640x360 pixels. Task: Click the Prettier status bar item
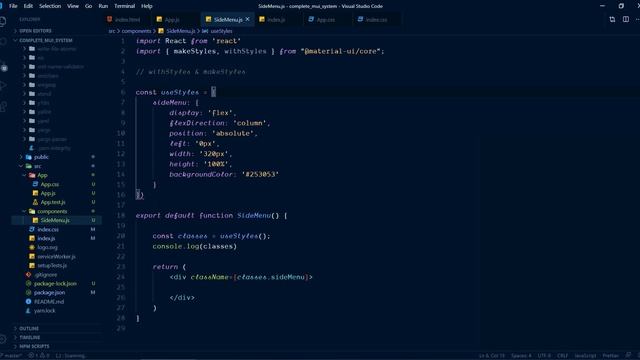(x=610, y=356)
